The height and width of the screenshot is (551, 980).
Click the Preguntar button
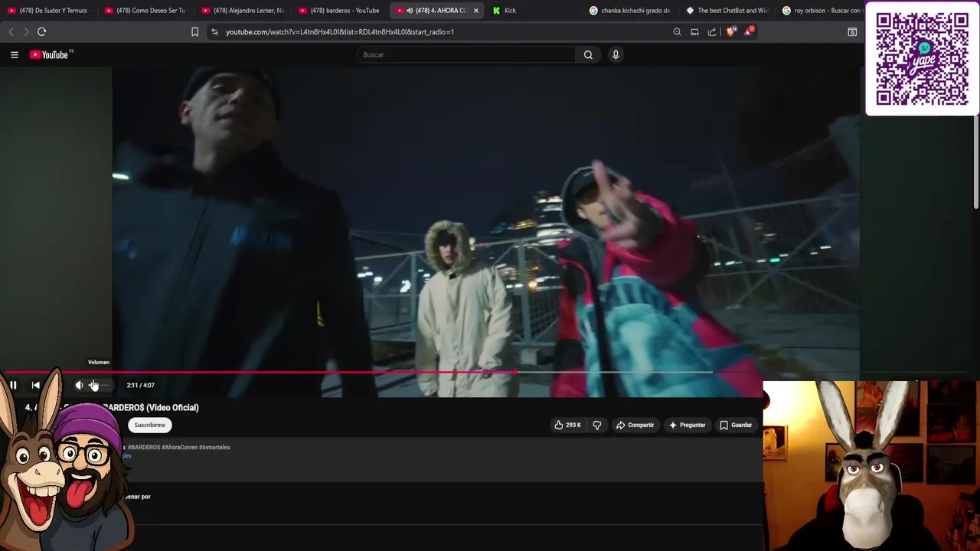pos(687,425)
